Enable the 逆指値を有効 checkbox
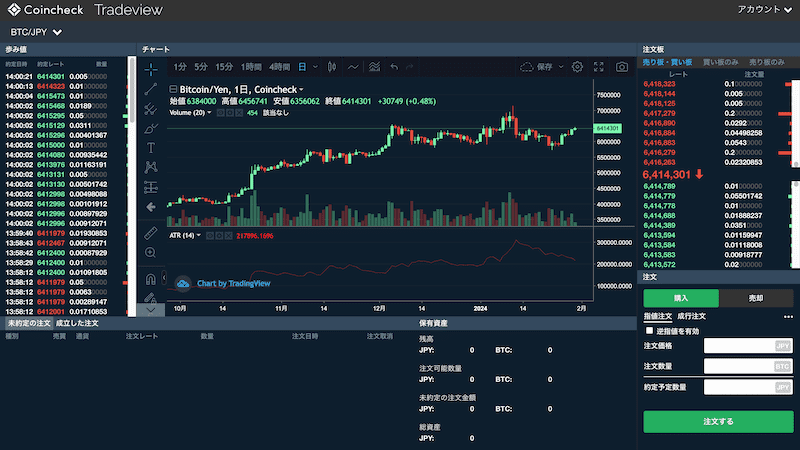Screen dimensions: 800x450 pos(649,331)
